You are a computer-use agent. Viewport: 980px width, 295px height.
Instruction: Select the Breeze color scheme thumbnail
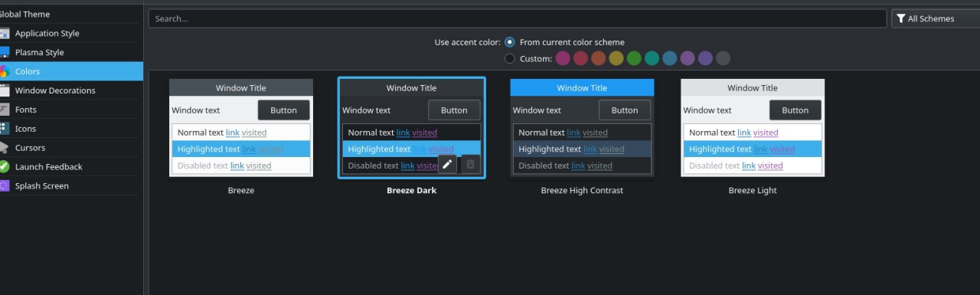pyautogui.click(x=241, y=127)
